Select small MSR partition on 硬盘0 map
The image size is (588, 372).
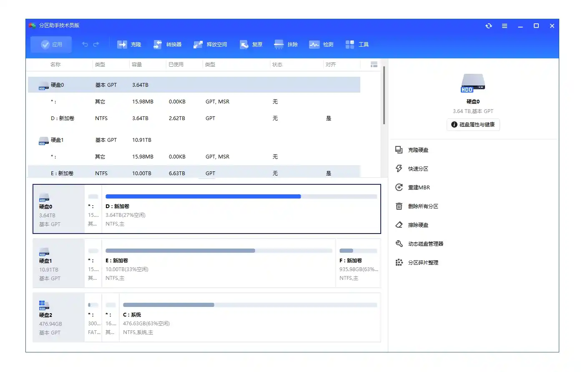[93, 209]
